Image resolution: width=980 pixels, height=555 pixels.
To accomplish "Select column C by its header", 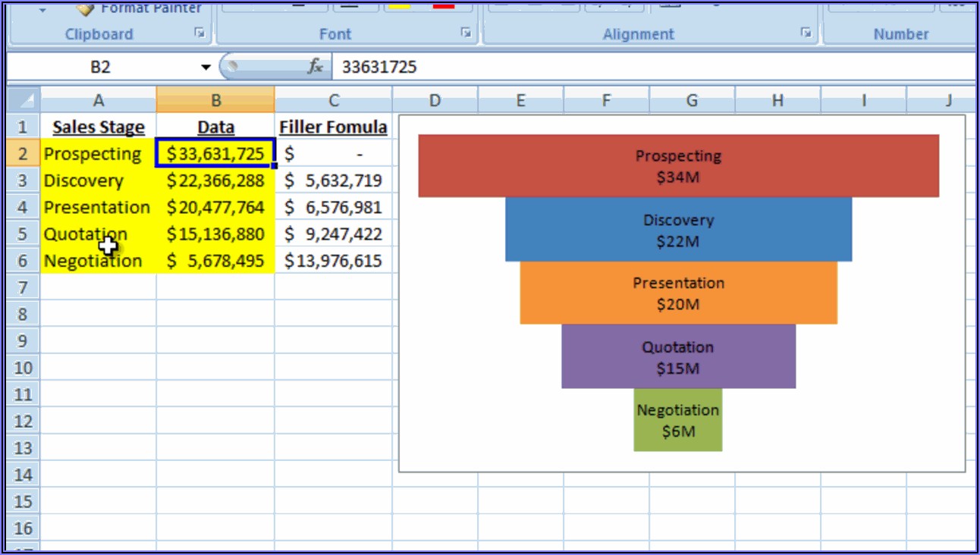I will click(334, 101).
